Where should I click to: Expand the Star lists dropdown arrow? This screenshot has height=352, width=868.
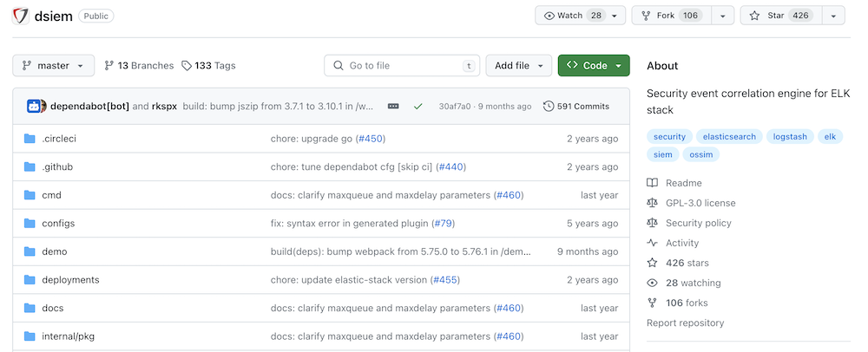(x=833, y=16)
